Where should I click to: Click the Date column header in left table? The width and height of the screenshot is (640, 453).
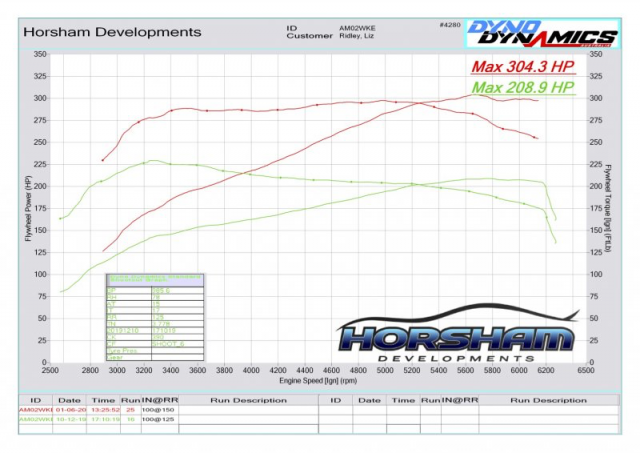pyautogui.click(x=68, y=400)
